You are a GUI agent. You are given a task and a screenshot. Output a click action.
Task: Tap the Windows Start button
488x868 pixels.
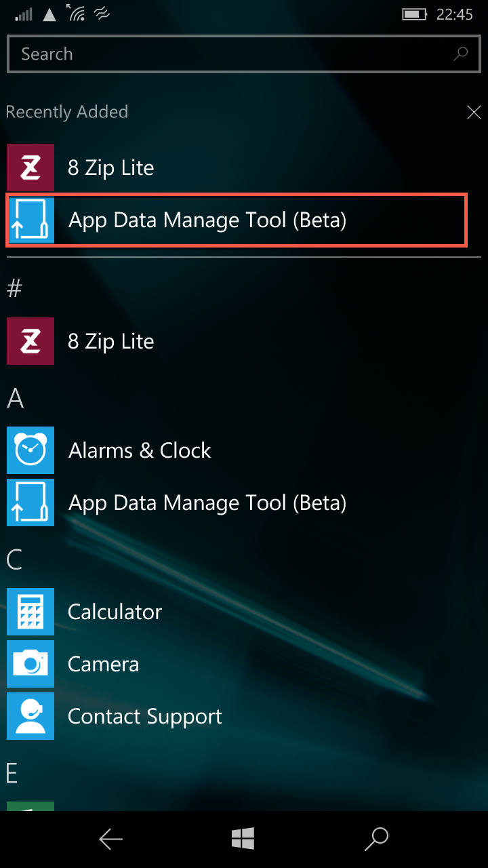click(x=243, y=840)
